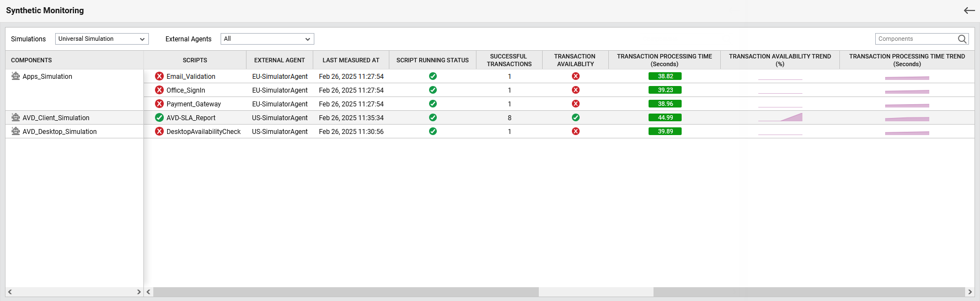Click the Last Measured At column header

tap(351, 60)
